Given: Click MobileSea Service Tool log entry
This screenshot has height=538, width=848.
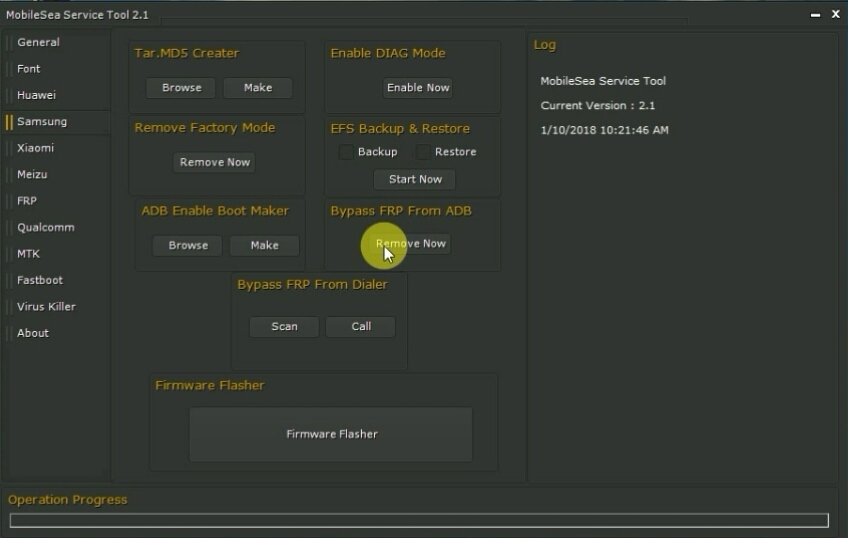Looking at the screenshot, I should [x=603, y=81].
